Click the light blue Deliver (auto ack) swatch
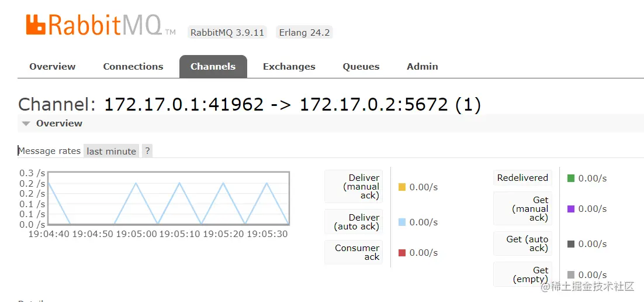This screenshot has height=302, width=644. click(x=402, y=222)
